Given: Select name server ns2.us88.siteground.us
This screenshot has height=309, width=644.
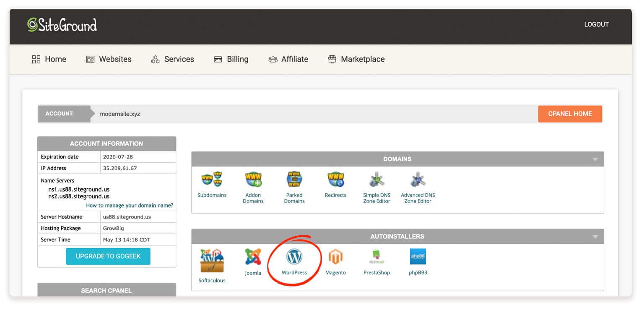Looking at the screenshot, I should coord(79,196).
